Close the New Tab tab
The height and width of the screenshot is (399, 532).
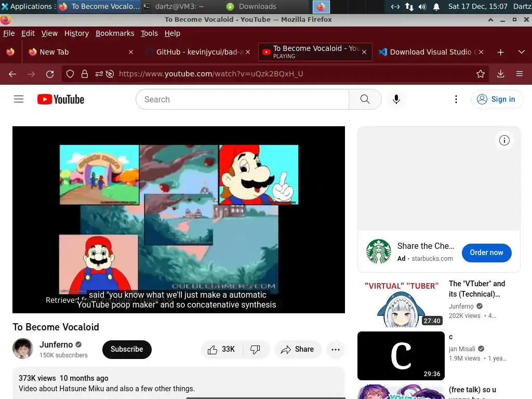click(131, 52)
